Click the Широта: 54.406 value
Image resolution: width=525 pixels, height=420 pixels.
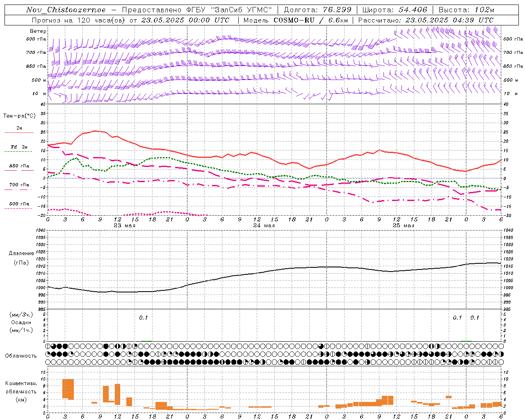[x=395, y=10]
